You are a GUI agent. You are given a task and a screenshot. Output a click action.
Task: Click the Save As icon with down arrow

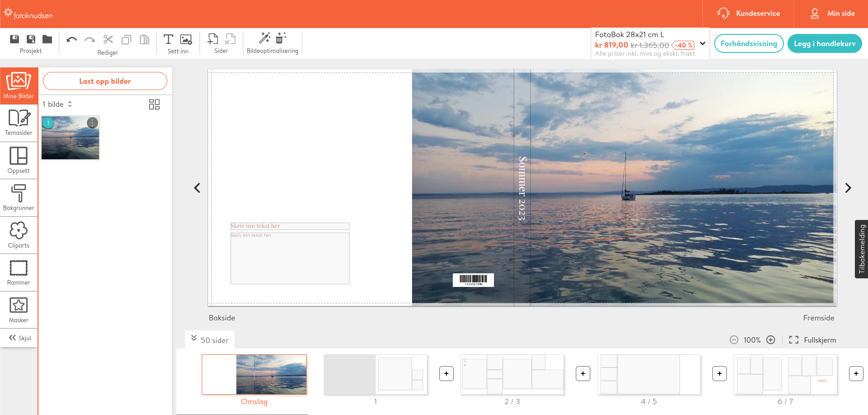31,39
